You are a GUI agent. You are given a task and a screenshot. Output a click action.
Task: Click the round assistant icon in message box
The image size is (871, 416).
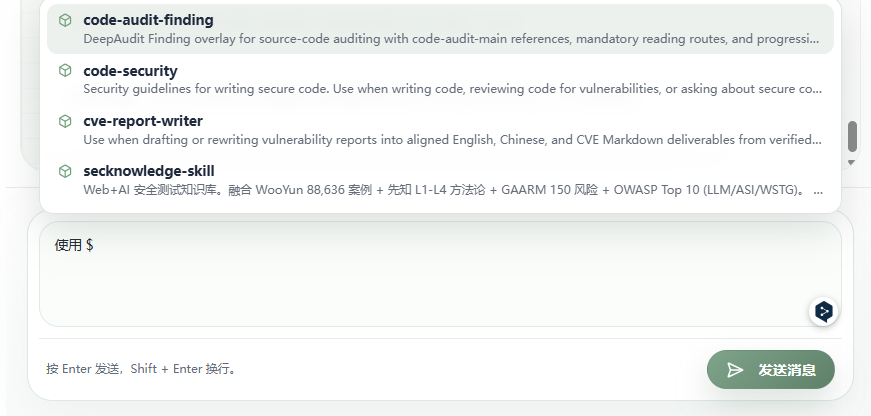[x=824, y=311]
